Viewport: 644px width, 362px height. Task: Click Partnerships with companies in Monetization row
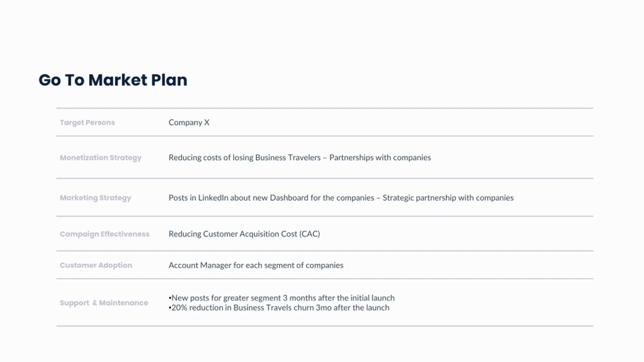click(380, 158)
